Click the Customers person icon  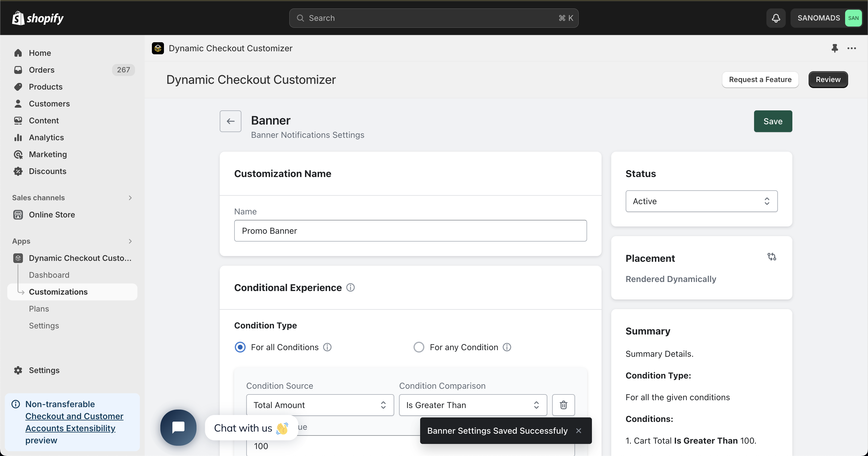point(18,103)
